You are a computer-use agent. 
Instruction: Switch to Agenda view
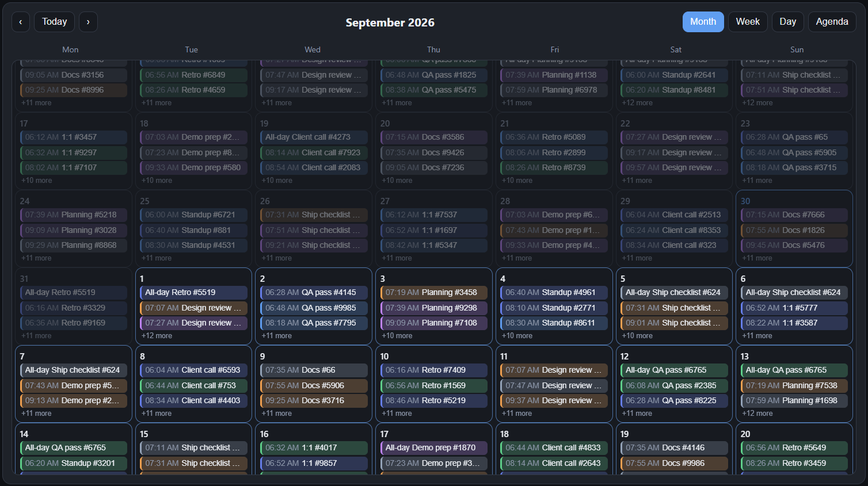(832, 22)
